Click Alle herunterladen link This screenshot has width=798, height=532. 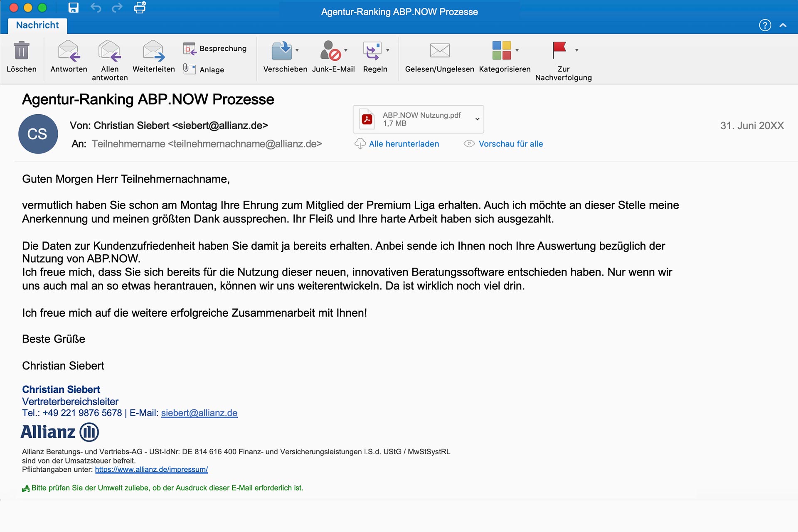coord(404,144)
